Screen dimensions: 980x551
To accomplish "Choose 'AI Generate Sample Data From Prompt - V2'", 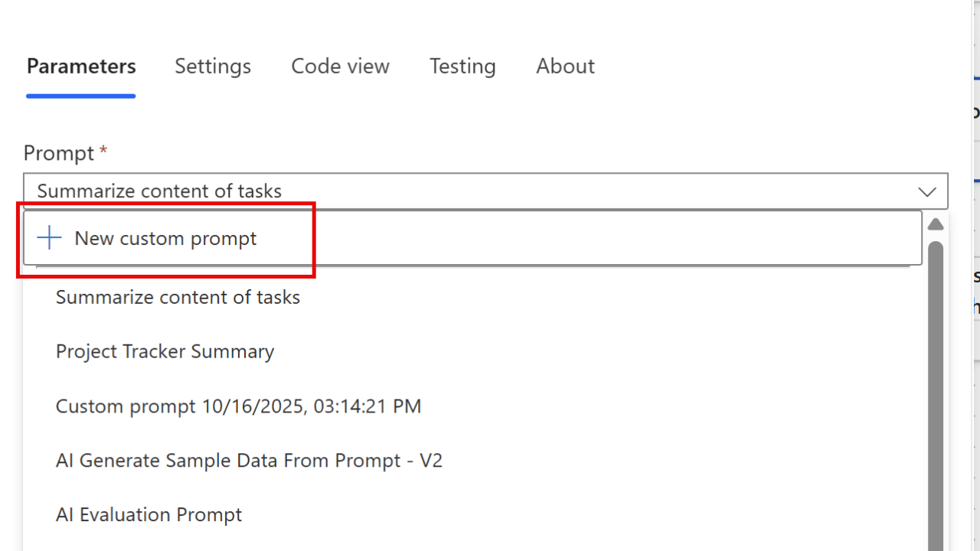I will (249, 461).
